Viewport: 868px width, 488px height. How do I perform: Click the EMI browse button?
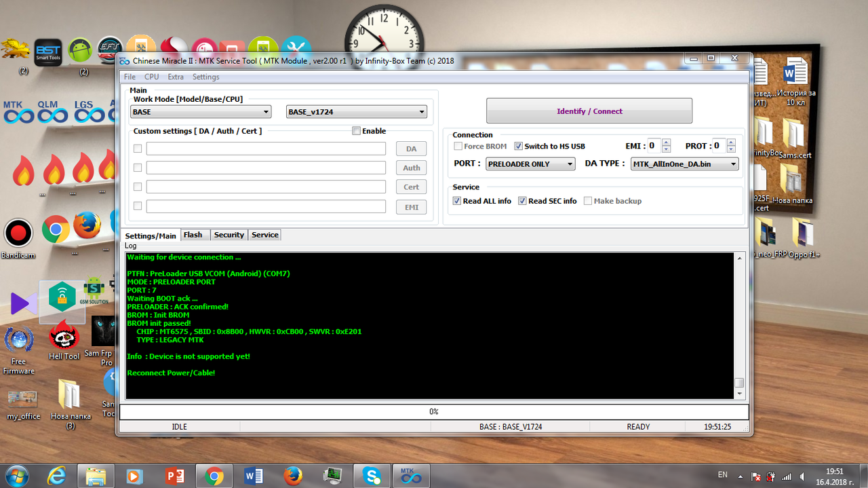coord(412,207)
